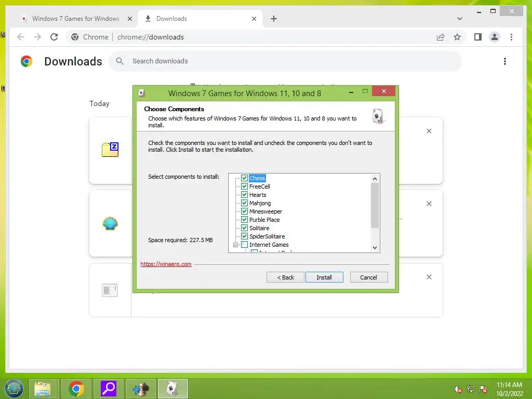Open the purple magnifier taskbar app
The height and width of the screenshot is (399, 532).
(109, 389)
